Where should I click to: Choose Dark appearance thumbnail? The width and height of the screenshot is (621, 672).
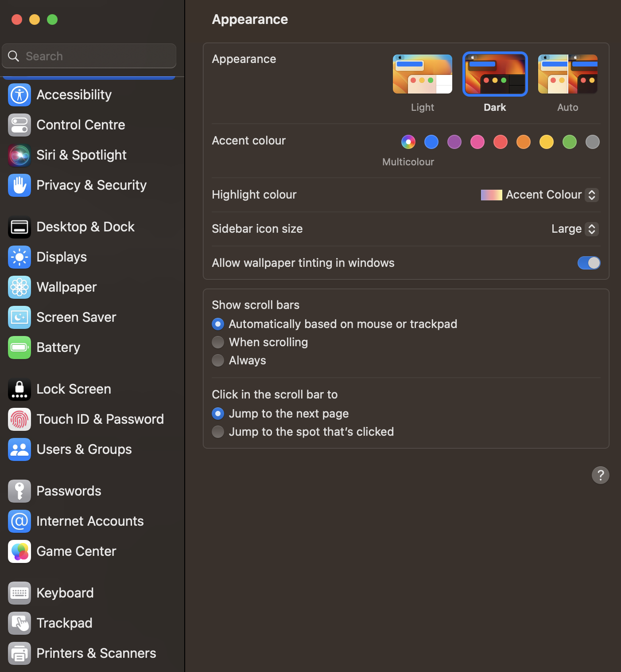pos(495,74)
